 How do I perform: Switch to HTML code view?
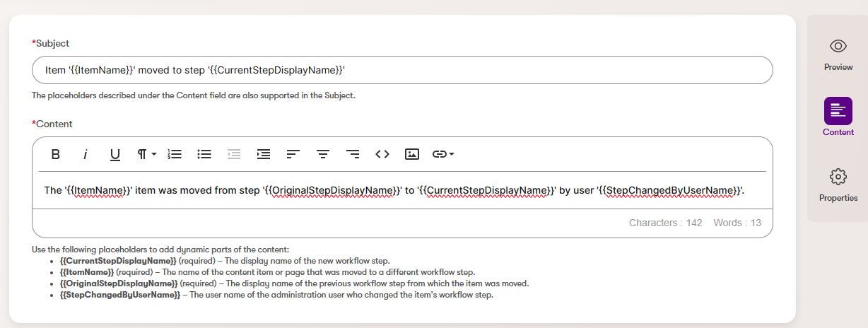pos(382,154)
